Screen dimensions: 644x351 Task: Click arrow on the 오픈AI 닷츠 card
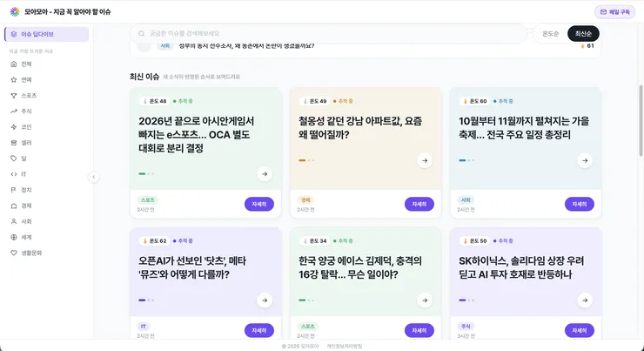tap(265, 300)
